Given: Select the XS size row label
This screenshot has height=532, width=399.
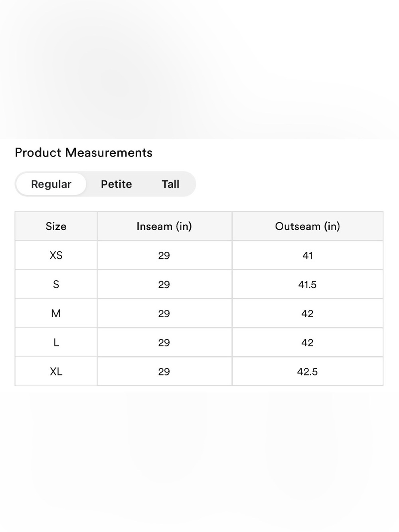Looking at the screenshot, I should point(56,255).
